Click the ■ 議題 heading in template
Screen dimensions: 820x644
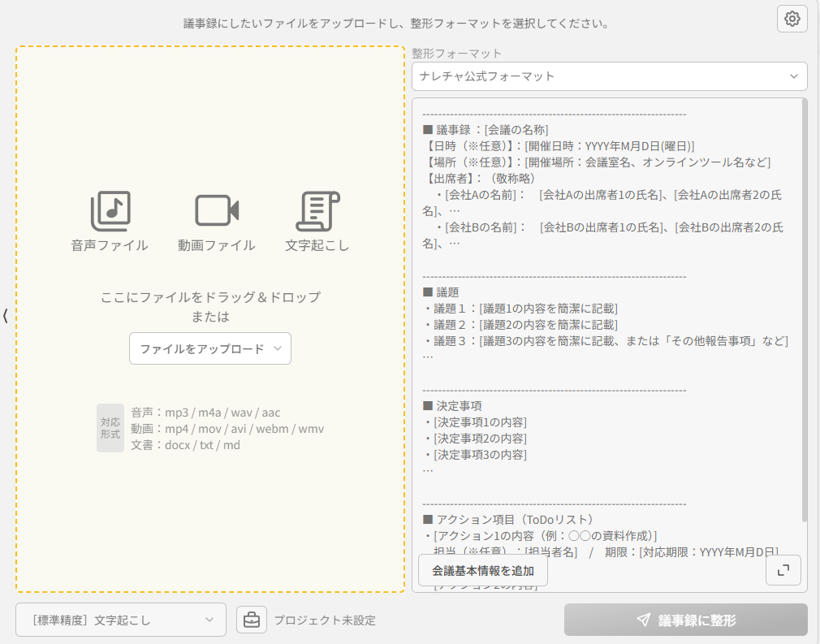click(x=441, y=292)
